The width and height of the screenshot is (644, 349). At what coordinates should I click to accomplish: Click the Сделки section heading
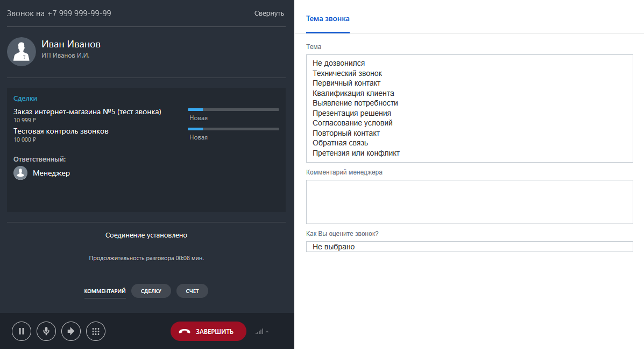coord(25,98)
